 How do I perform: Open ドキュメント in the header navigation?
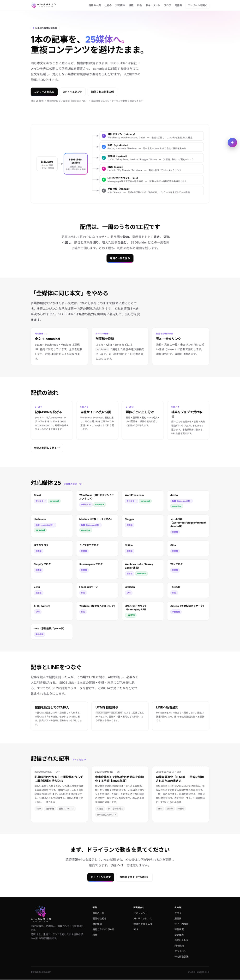(x=153, y=5)
